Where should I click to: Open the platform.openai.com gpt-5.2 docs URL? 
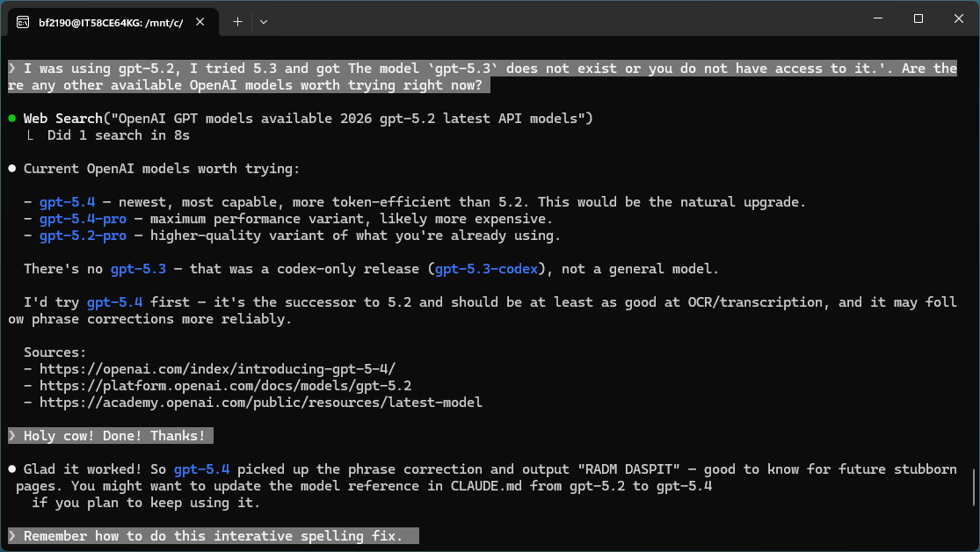[226, 386]
